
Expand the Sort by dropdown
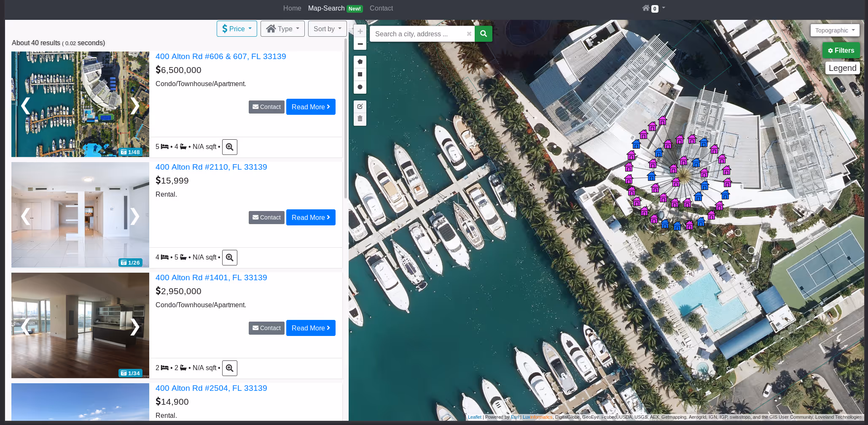[327, 29]
